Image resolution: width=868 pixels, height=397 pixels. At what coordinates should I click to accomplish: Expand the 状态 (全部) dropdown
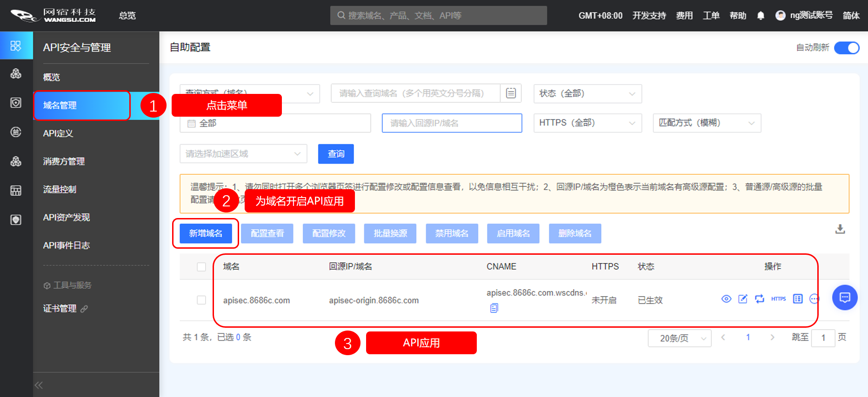click(588, 94)
